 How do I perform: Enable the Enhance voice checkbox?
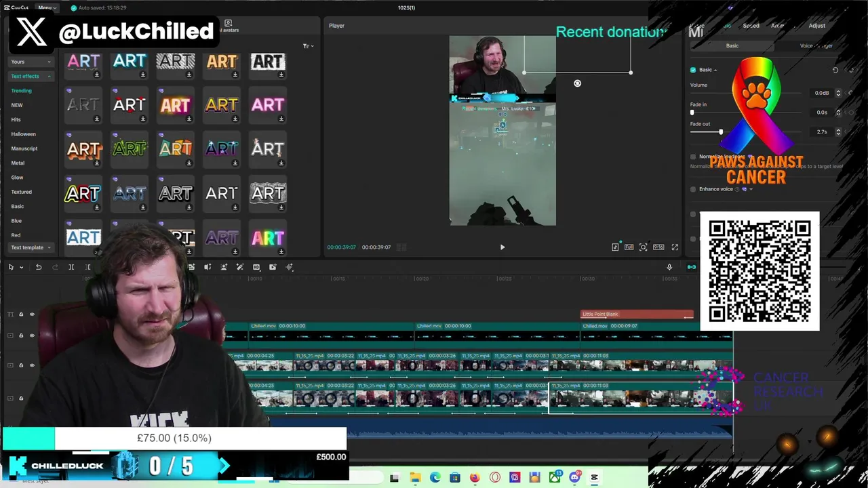point(693,189)
